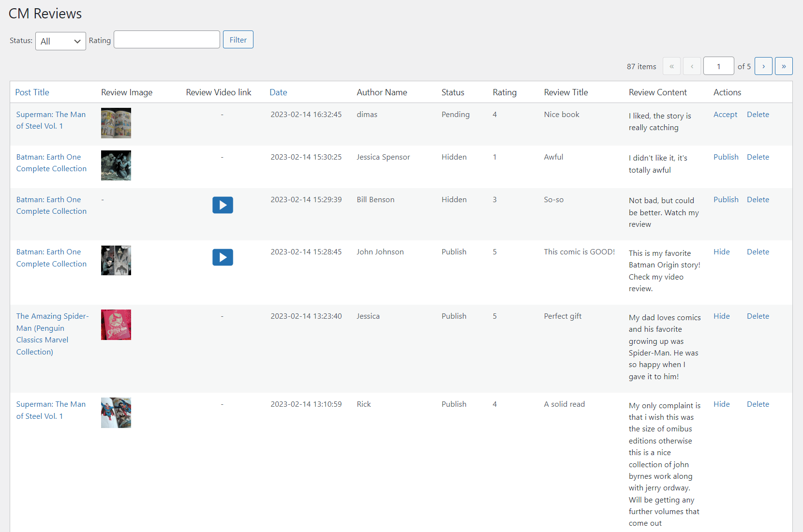This screenshot has height=532, width=803.
Task: Sort reviews by Date column
Action: (x=278, y=92)
